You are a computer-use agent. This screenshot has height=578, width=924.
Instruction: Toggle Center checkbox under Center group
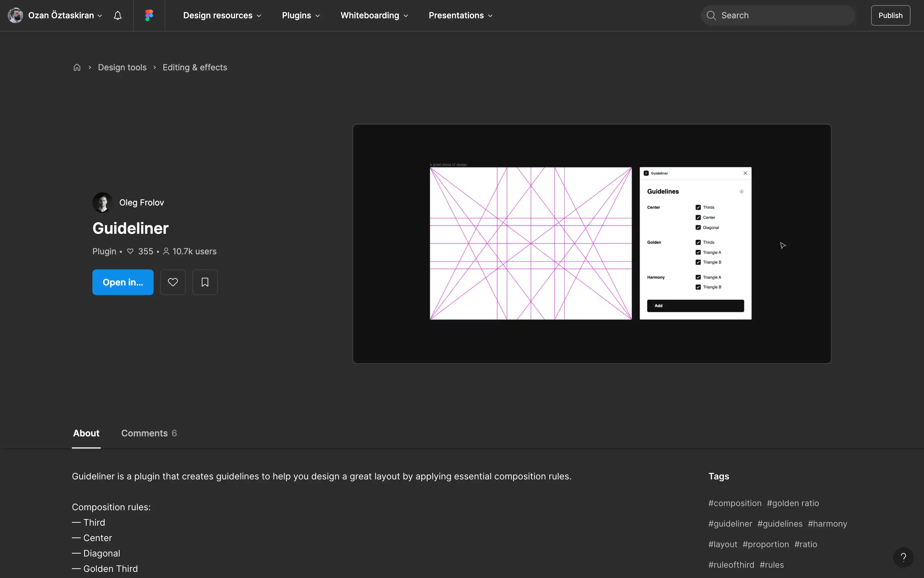[698, 217]
